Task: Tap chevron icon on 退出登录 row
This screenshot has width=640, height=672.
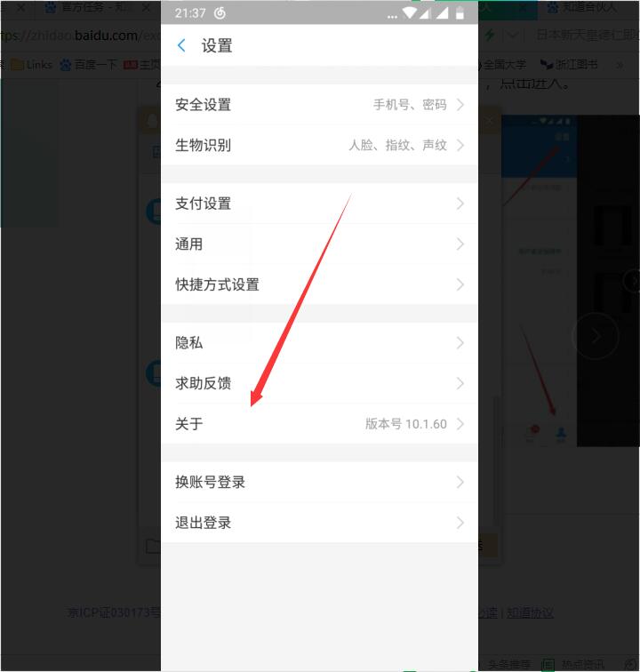Action: [460, 523]
